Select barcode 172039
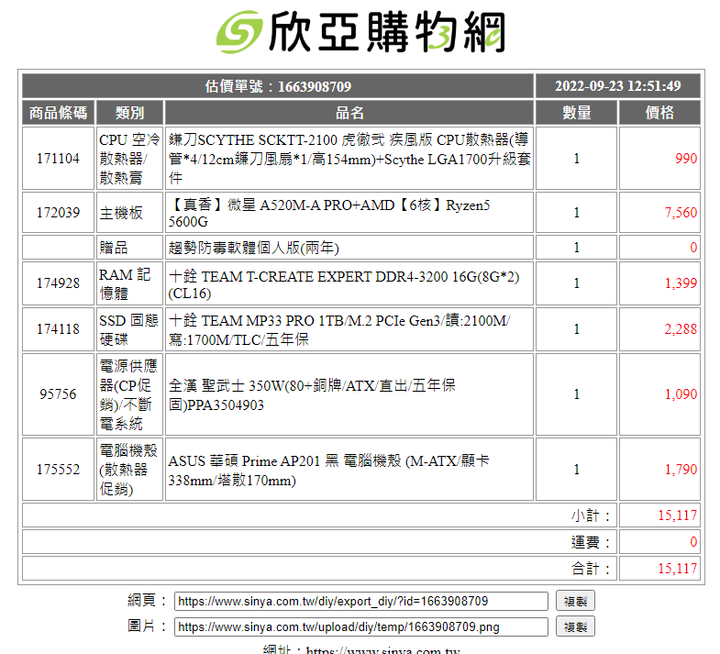 pyautogui.click(x=58, y=213)
